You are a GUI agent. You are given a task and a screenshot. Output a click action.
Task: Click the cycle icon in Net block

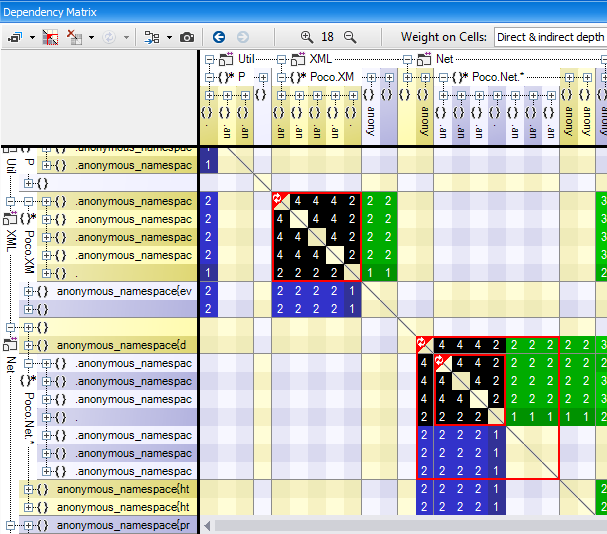point(425,344)
